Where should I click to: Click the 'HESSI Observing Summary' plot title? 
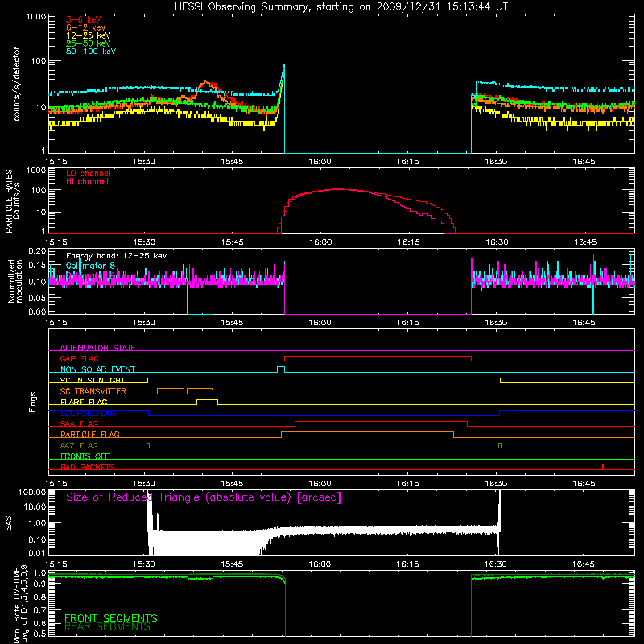[x=341, y=7]
